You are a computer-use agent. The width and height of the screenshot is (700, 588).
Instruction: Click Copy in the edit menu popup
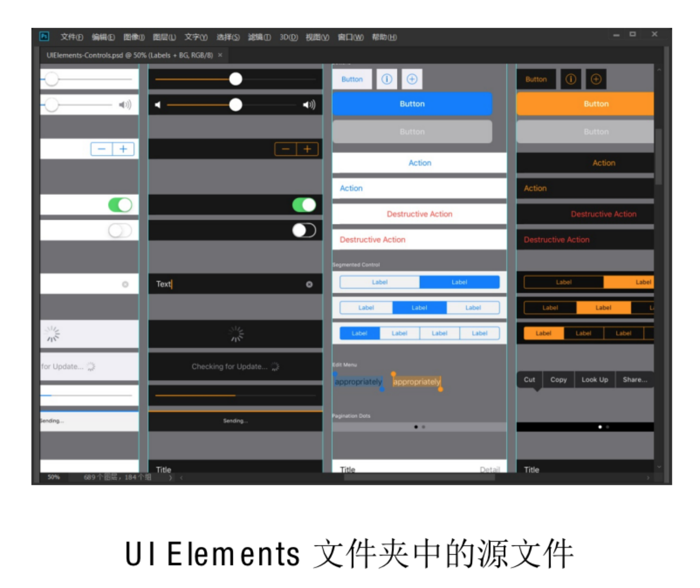pyautogui.click(x=558, y=380)
